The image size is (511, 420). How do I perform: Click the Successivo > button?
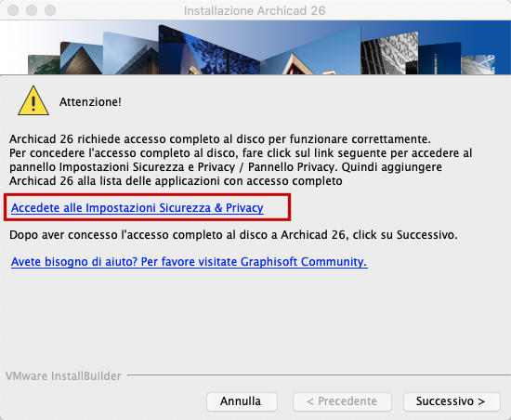(x=452, y=401)
